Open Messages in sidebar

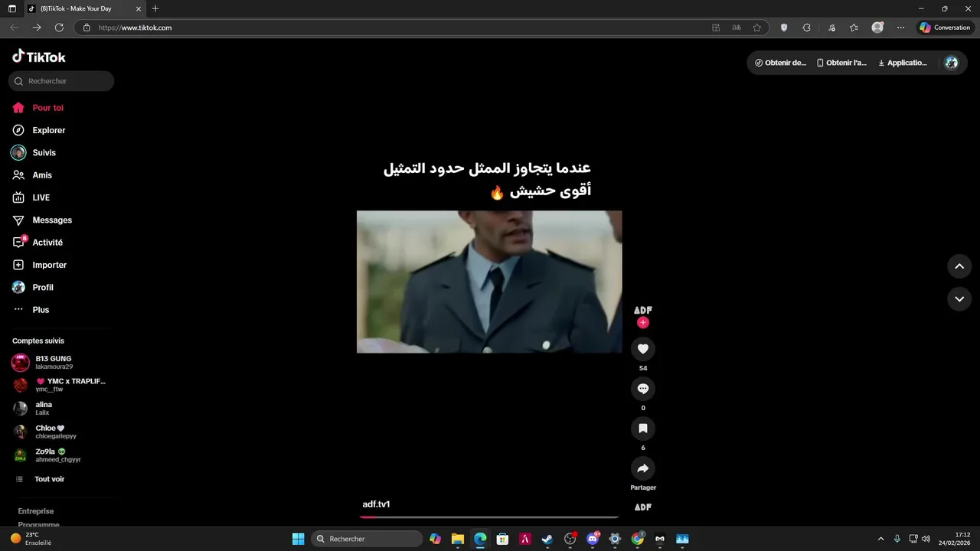point(52,220)
